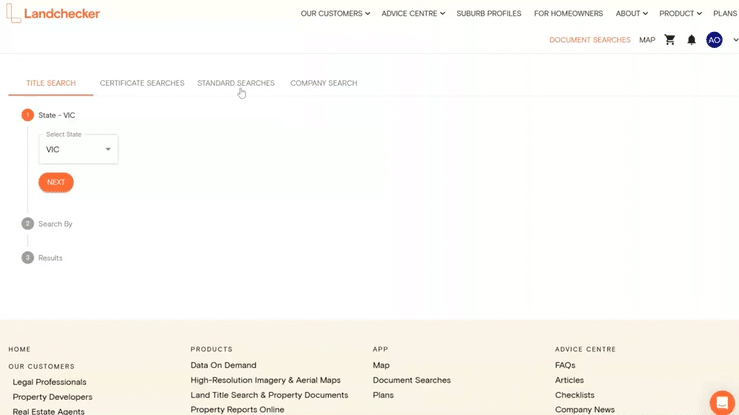Open the orange chat widget
This screenshot has height=415, width=739.
(722, 403)
